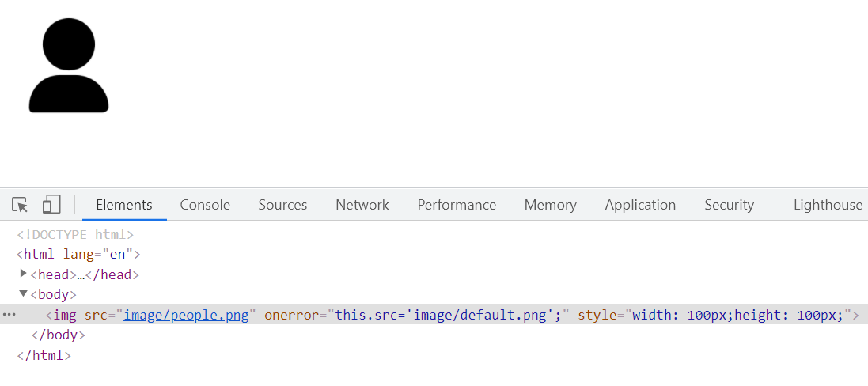Select the html lang="en" node
This screenshot has width=868, height=386.
pos(78,255)
